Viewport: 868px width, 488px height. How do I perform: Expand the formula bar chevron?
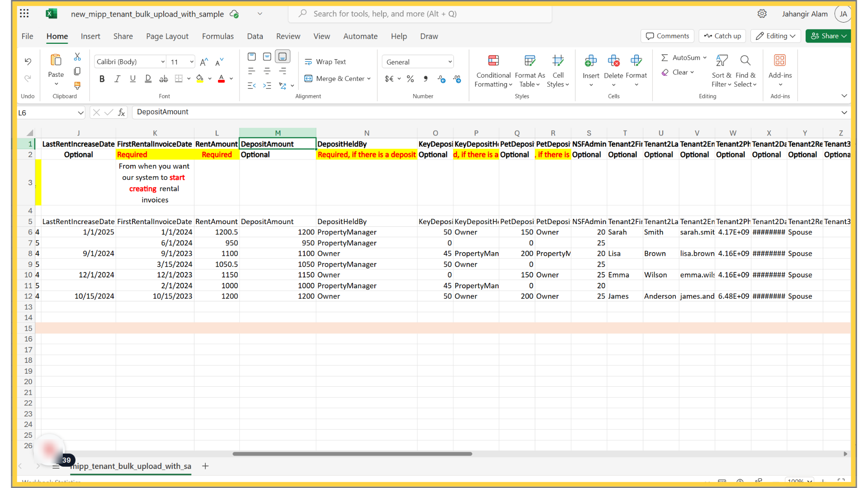coord(844,113)
